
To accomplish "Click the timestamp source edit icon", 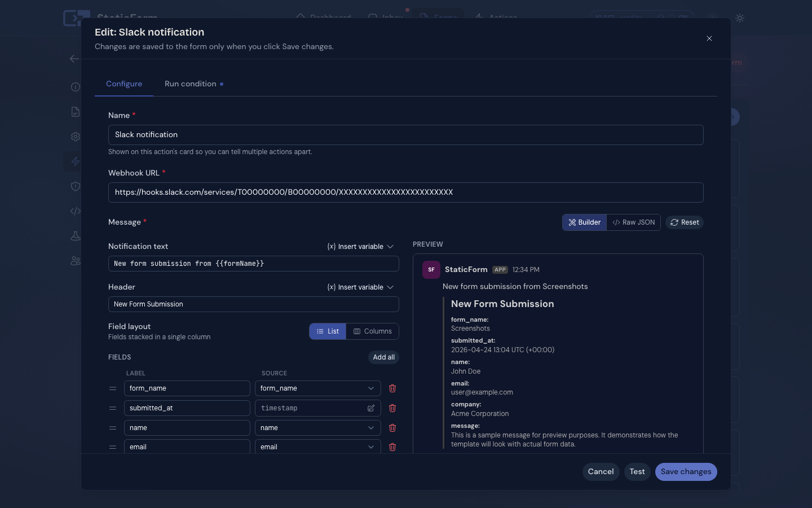I will 371,408.
